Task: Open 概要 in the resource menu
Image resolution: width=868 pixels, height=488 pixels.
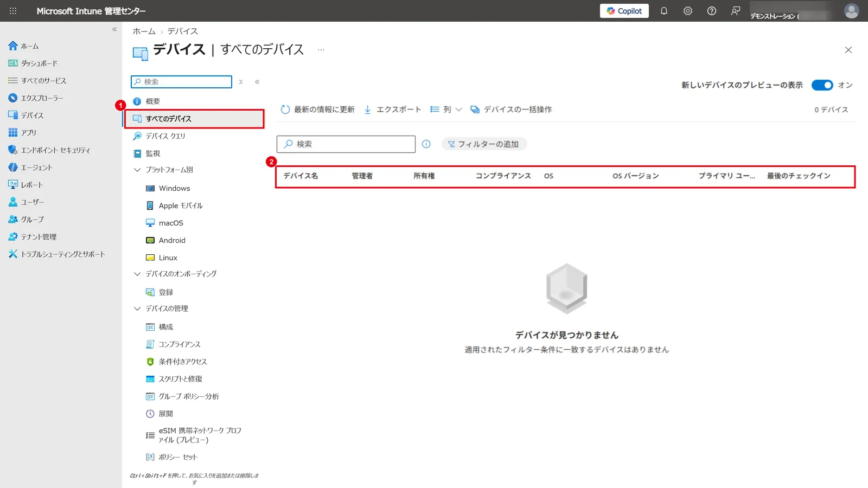Action: pyautogui.click(x=146, y=101)
